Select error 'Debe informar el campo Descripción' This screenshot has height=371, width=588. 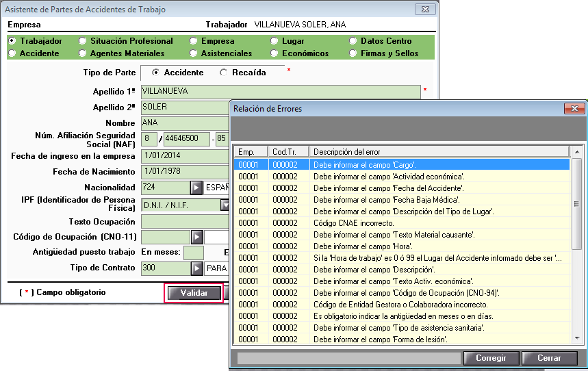(x=402, y=269)
